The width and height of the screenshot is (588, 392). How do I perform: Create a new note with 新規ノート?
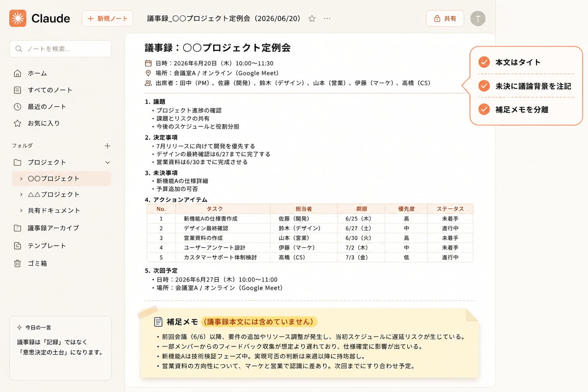[108, 18]
